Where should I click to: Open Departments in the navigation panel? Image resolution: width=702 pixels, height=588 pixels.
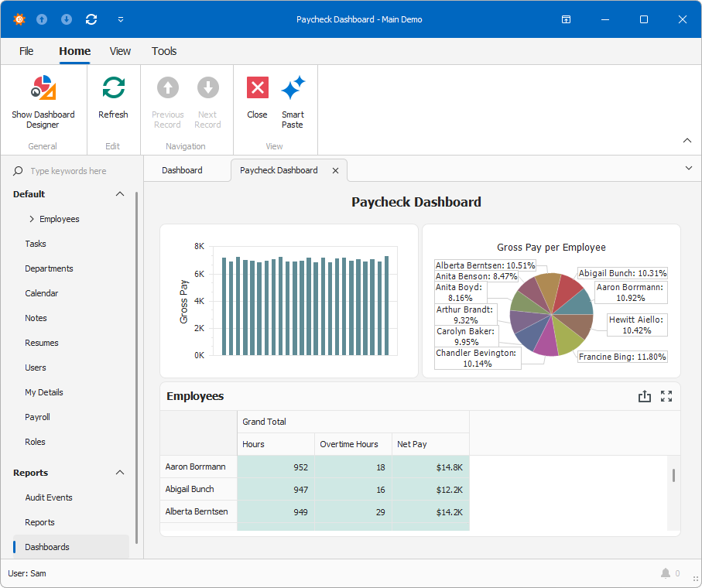tap(49, 268)
